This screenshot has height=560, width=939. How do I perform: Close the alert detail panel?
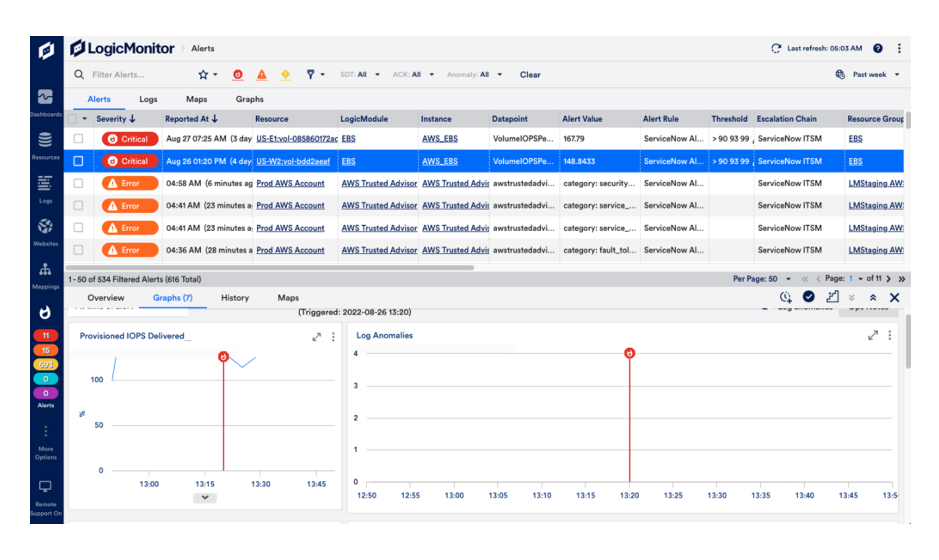895,297
